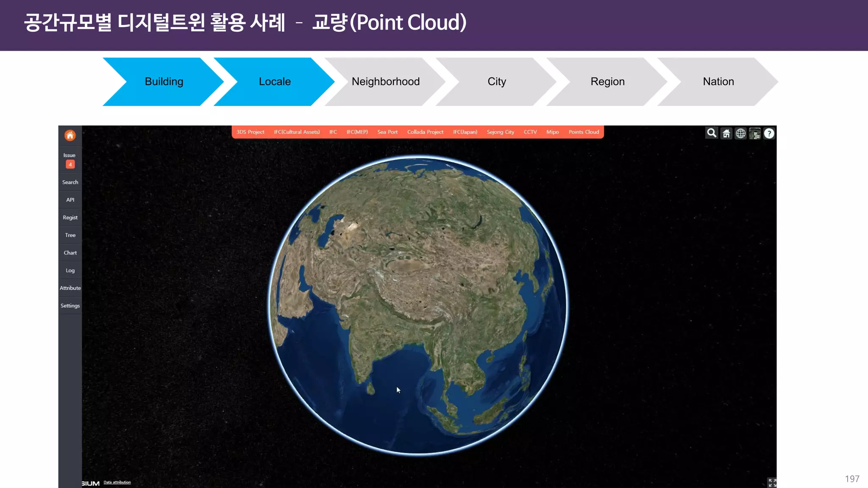Image resolution: width=868 pixels, height=488 pixels.
Task: Click the Nation scale arrow
Action: (718, 82)
